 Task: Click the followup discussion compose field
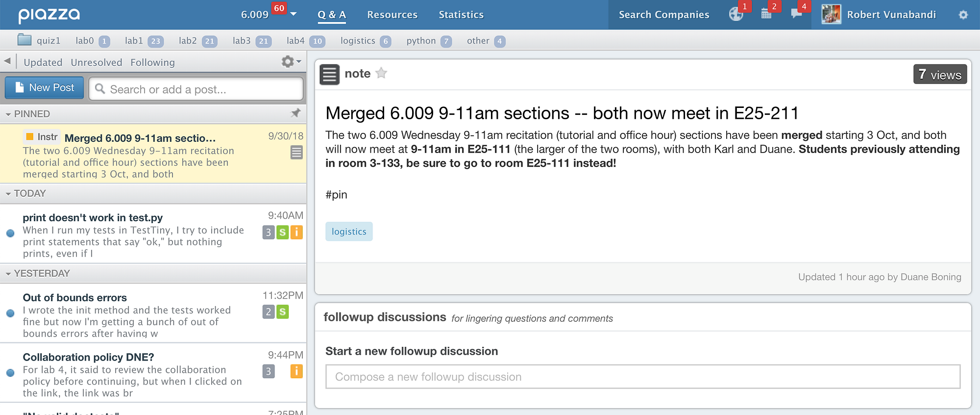coord(642,377)
